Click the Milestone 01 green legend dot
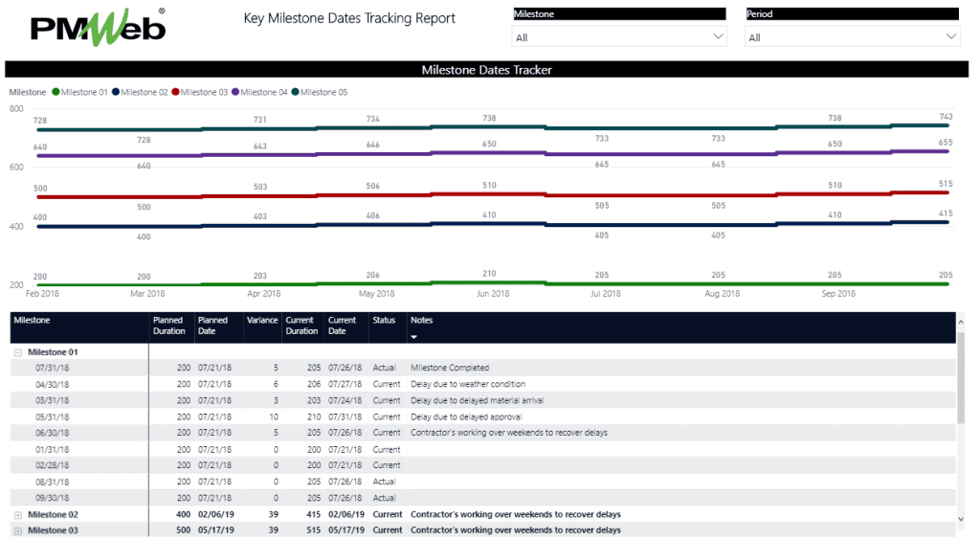The width and height of the screenshot is (980, 540). click(x=56, y=92)
